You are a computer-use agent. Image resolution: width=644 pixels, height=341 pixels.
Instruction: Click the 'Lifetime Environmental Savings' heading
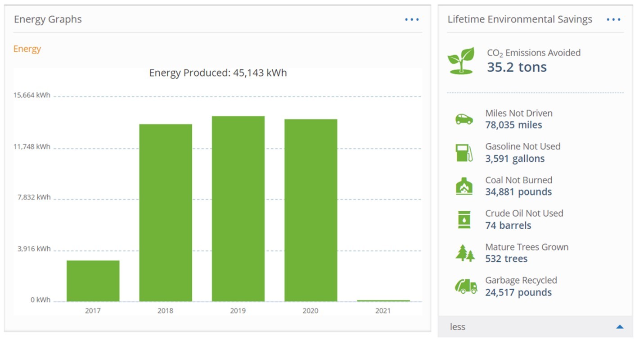[520, 19]
